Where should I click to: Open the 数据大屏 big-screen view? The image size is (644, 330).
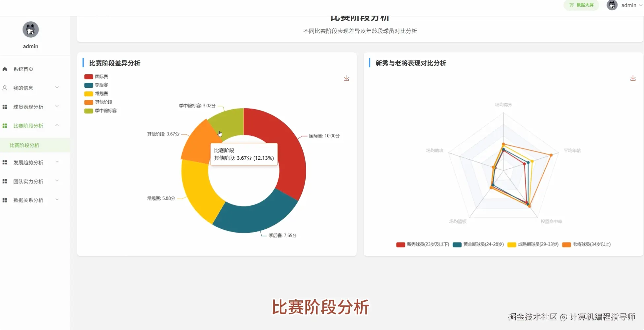tap(581, 5)
